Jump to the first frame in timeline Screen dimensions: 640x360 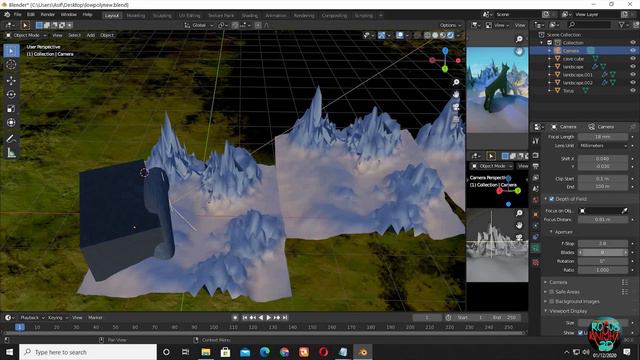(x=245, y=318)
